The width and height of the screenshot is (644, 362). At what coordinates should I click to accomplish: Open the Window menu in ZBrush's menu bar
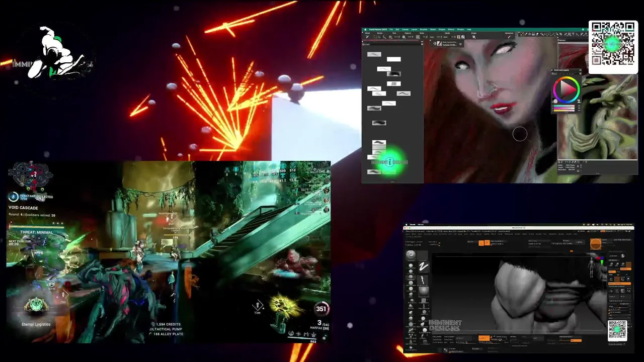pos(421,224)
